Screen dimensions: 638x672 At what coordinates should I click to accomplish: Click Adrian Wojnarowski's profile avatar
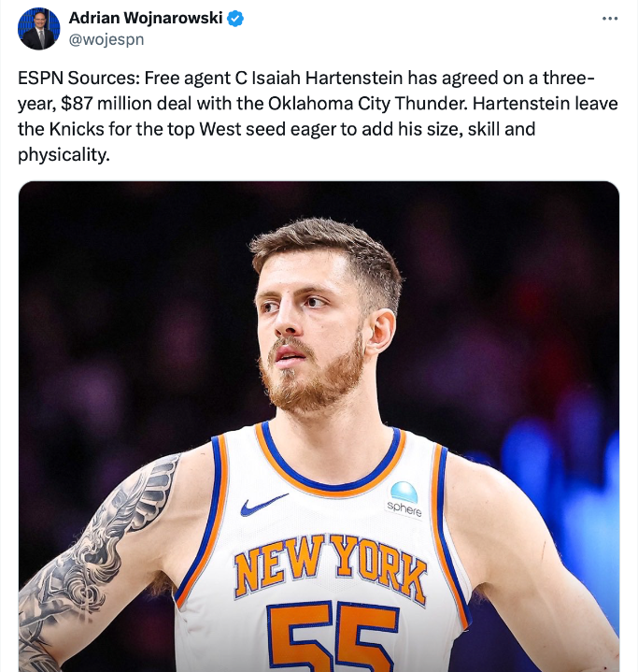tap(38, 29)
